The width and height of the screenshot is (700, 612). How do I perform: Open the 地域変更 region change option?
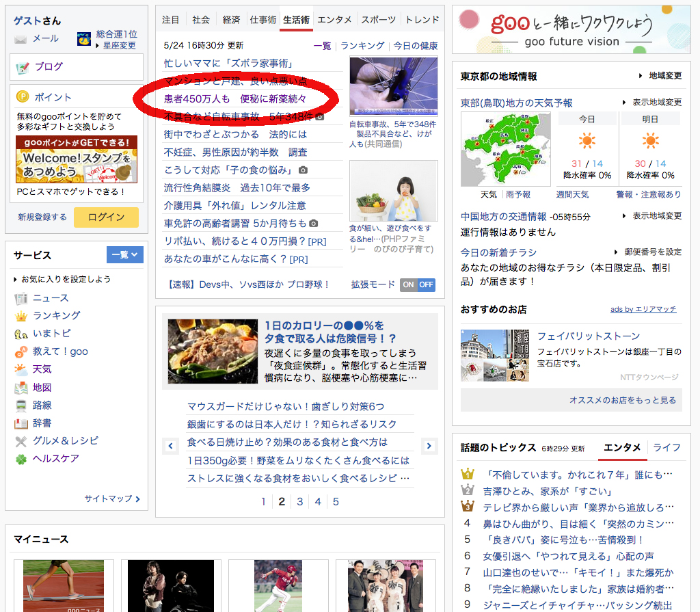coord(660,76)
